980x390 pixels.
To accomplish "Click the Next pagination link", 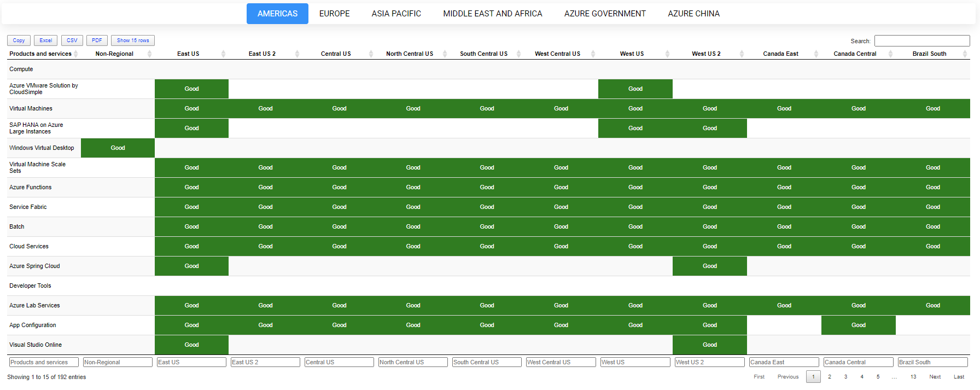I will [x=935, y=377].
